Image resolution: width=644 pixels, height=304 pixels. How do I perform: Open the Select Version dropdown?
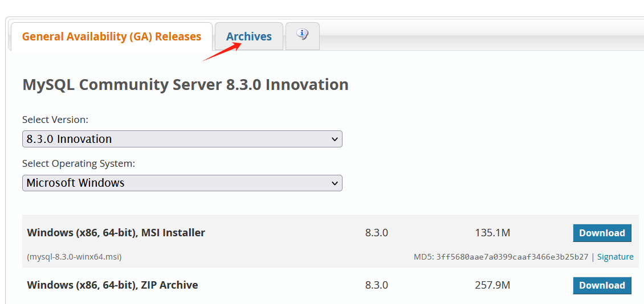coord(182,139)
